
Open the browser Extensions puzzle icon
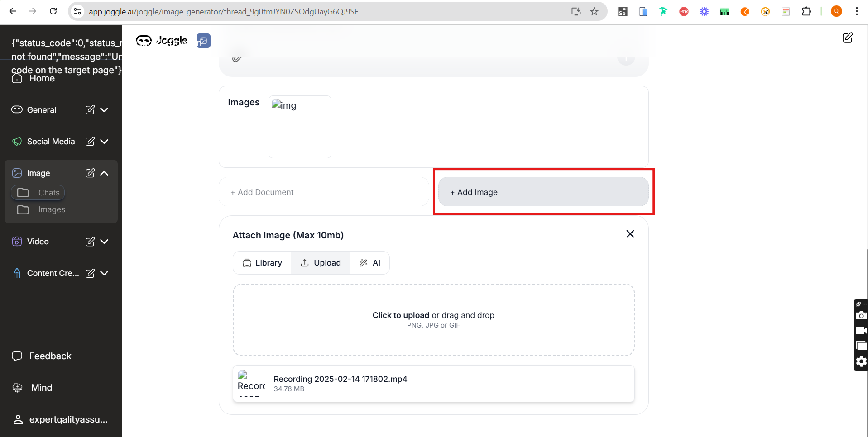[806, 11]
